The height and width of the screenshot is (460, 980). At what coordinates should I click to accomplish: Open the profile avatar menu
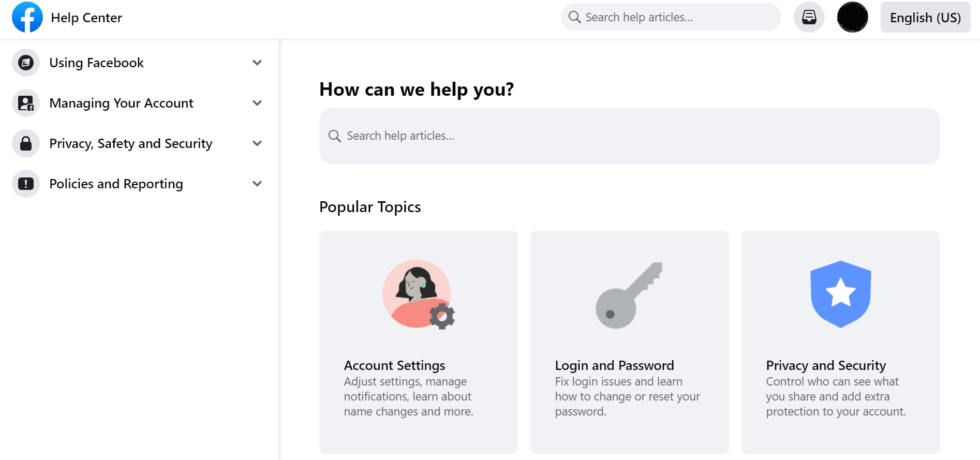pos(853,17)
